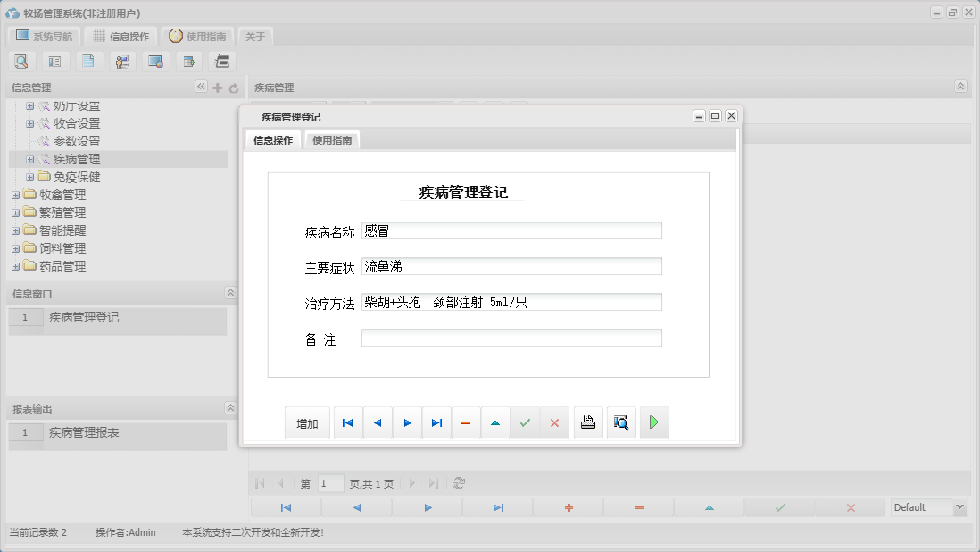The width and height of the screenshot is (980, 552).
Task: Click the add-panel plus icon beside 信息管理
Action: pos(217,88)
